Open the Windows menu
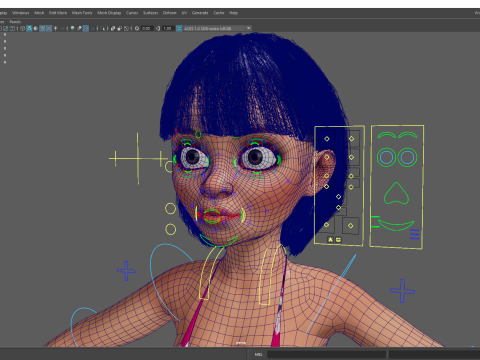Screen dimensions: 480x360 pyautogui.click(x=21, y=13)
